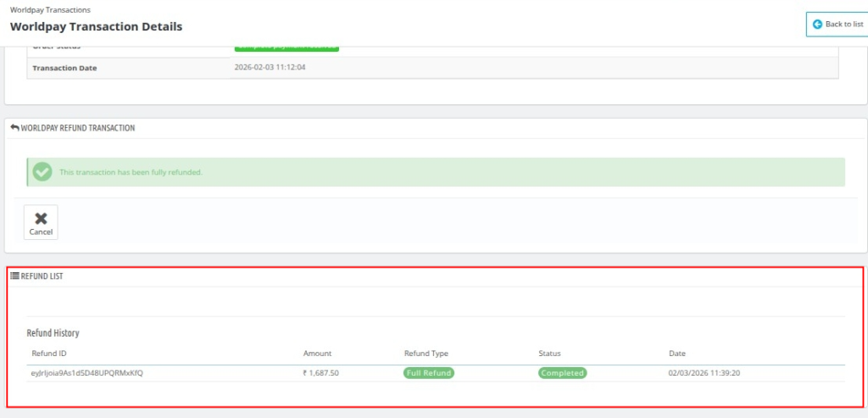Click the green success checkmark icon
The height and width of the screenshot is (418, 868).
42,172
